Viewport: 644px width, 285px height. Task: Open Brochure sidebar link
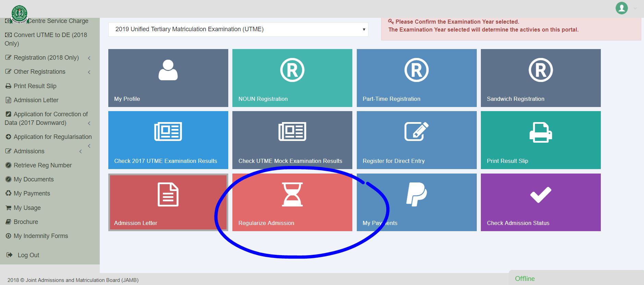point(26,222)
